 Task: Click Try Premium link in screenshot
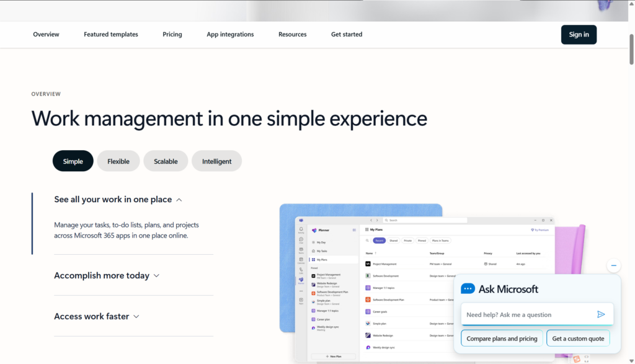(540, 230)
